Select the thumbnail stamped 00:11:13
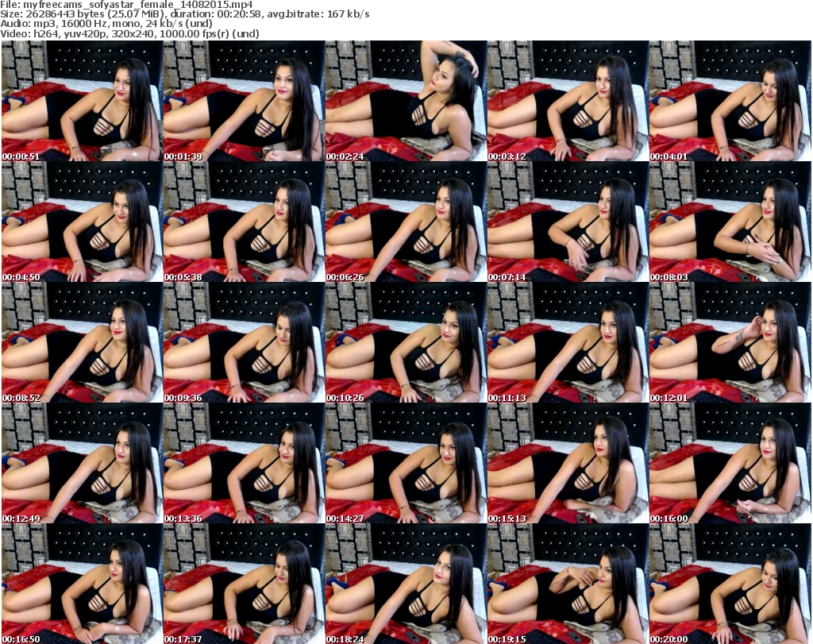Image resolution: width=813 pixels, height=644 pixels. coord(568,343)
